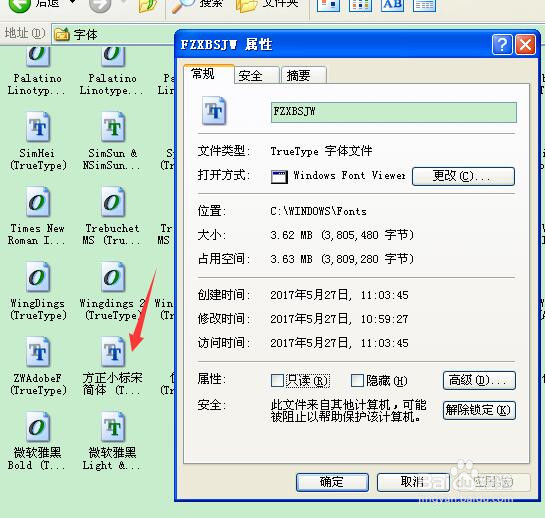Close the FZXBSJW properties dialog

tap(525, 44)
